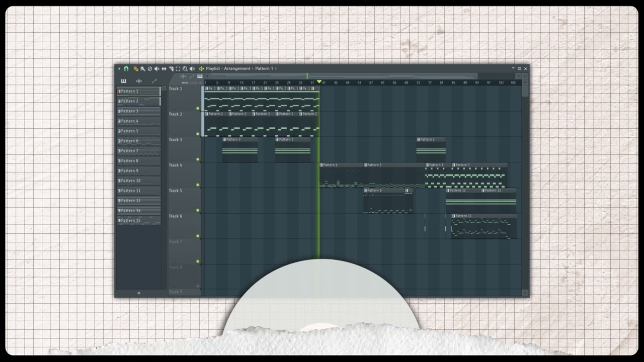Screen dimensions: 644x362
Task: Select Pattern 8 in picker list
Action: point(138,161)
